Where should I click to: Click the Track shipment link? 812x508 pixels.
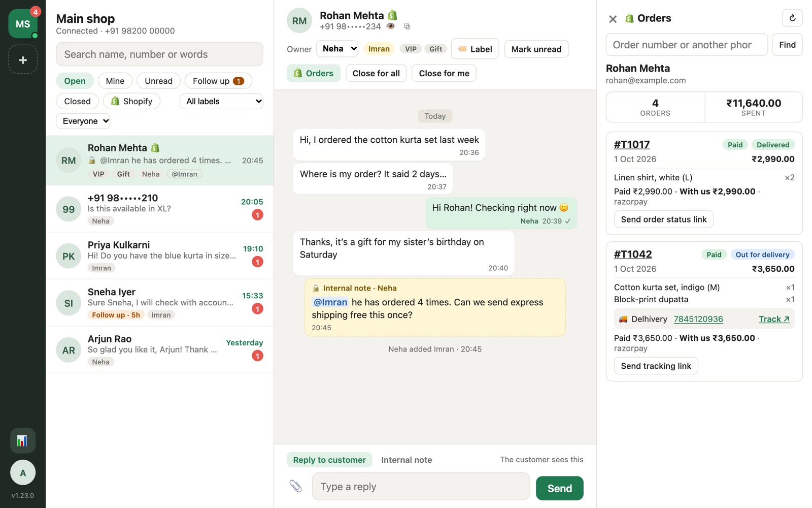click(x=774, y=319)
